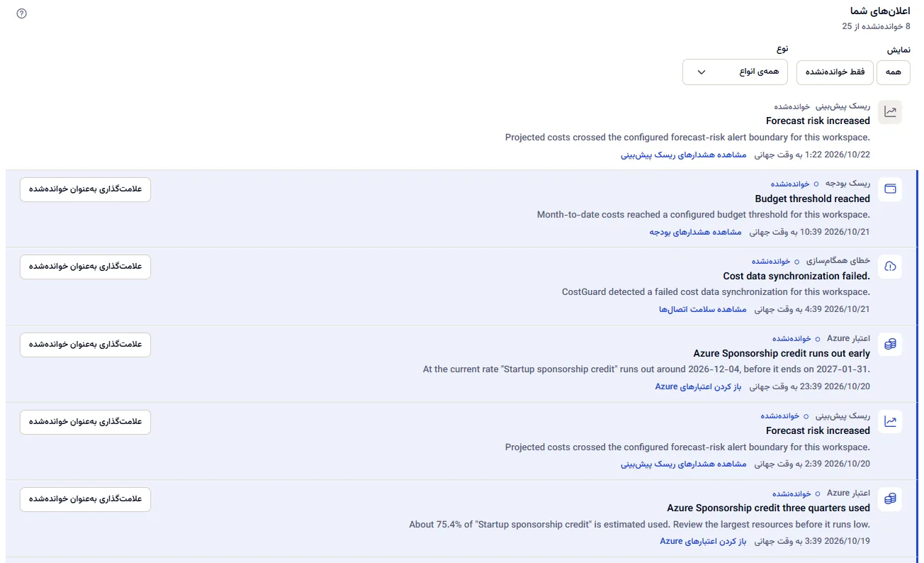
Task: Click the Forecast risk increased title marked خوانده‌شده
Action: [x=818, y=121]
